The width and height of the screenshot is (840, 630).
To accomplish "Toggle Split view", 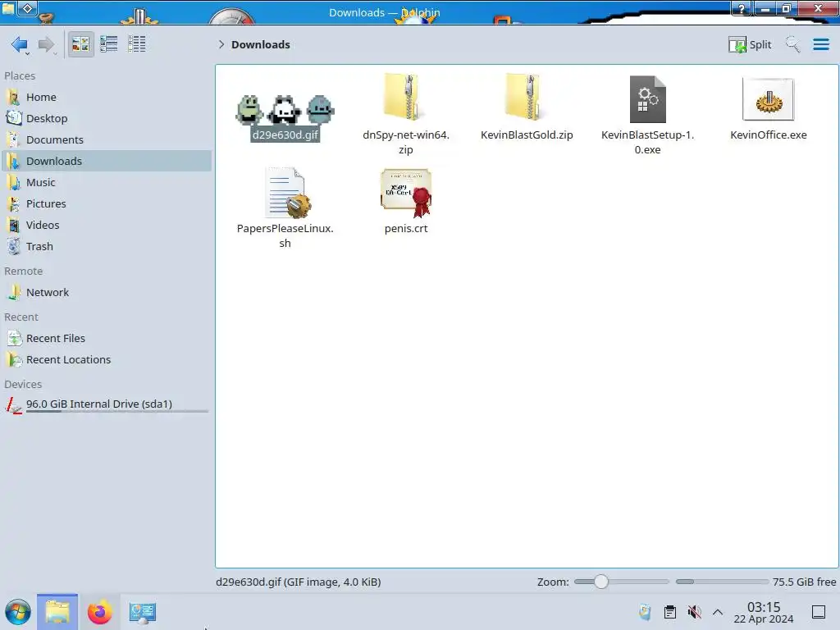I will coord(750,44).
